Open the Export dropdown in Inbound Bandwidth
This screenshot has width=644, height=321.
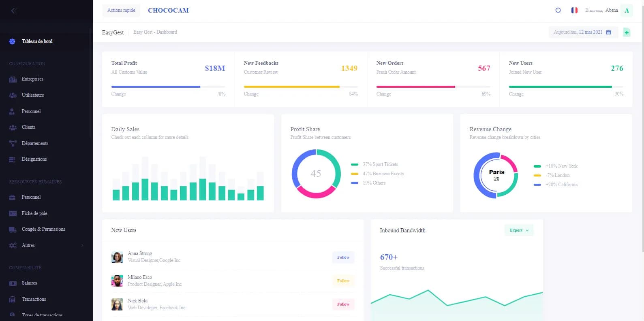[519, 230]
